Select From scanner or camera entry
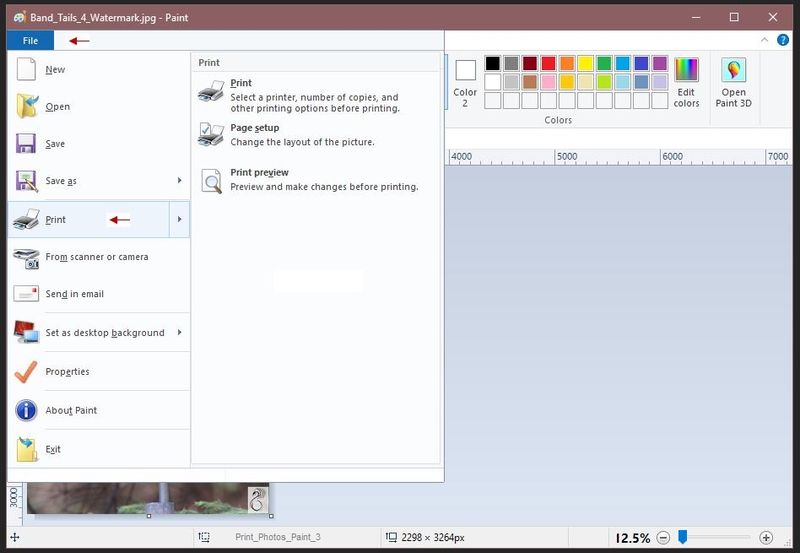Screen dimensions: 800x553 99,257
